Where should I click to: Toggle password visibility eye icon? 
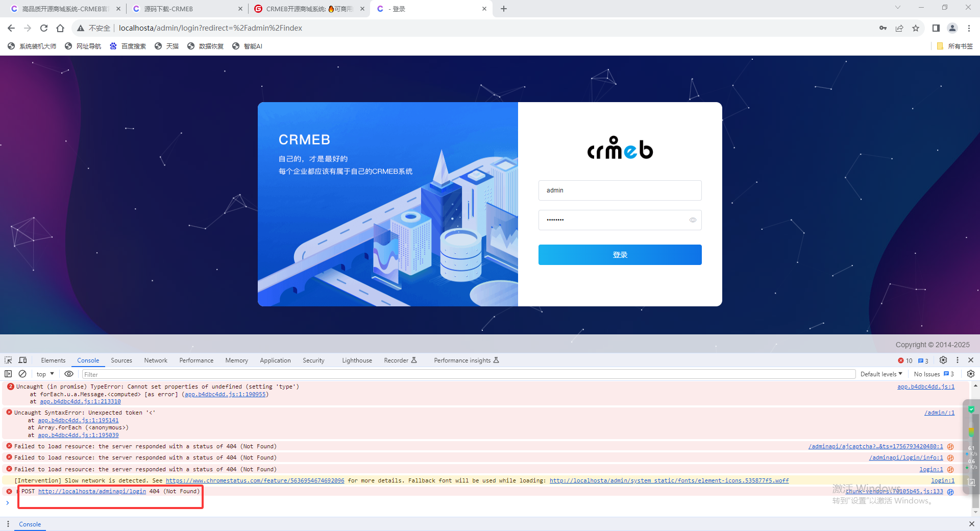[x=693, y=220]
